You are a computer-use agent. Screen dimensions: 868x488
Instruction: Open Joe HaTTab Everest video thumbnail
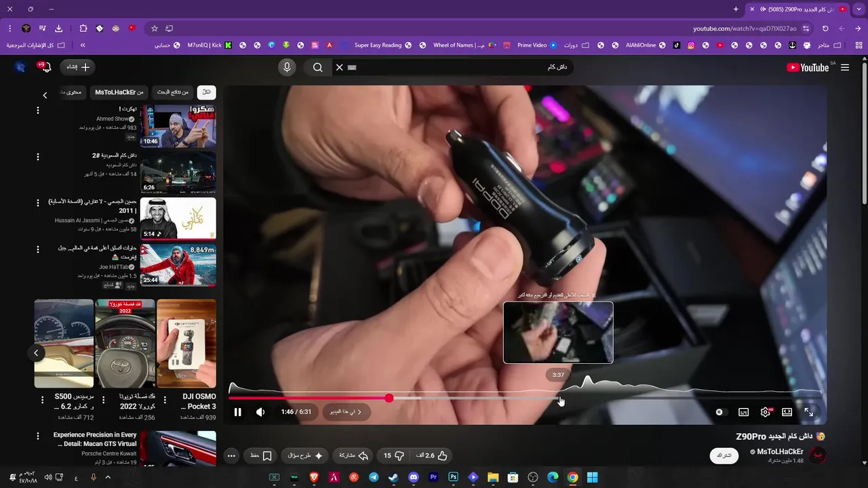(x=178, y=265)
